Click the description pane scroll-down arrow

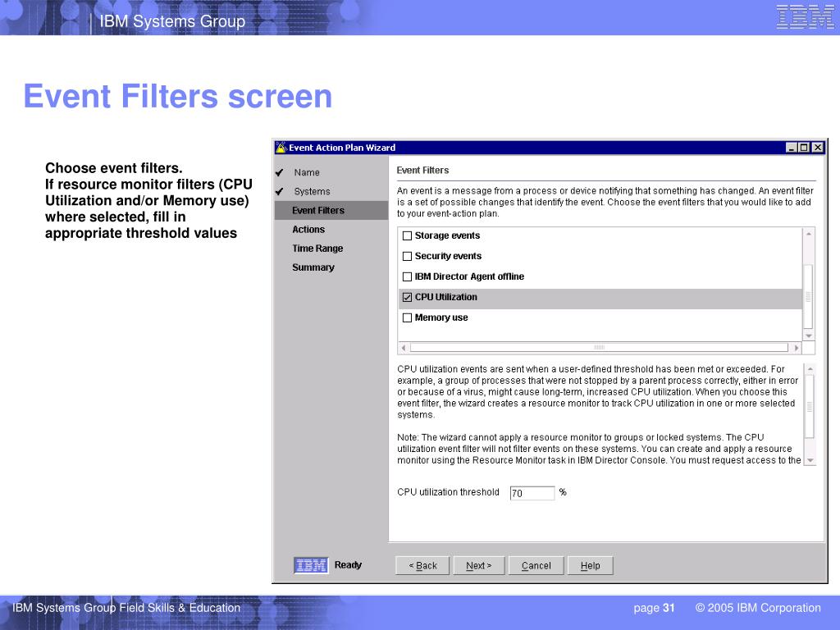click(x=810, y=460)
